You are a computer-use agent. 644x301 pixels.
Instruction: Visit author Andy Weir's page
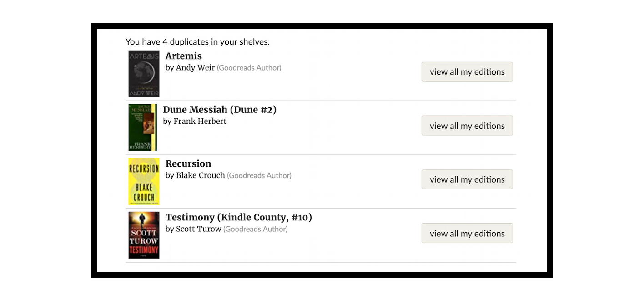coord(195,68)
